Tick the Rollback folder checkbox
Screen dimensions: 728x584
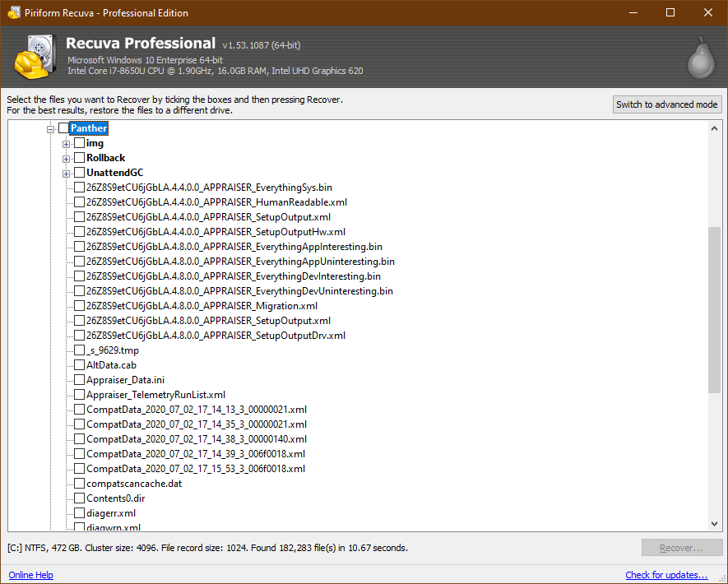tap(80, 158)
